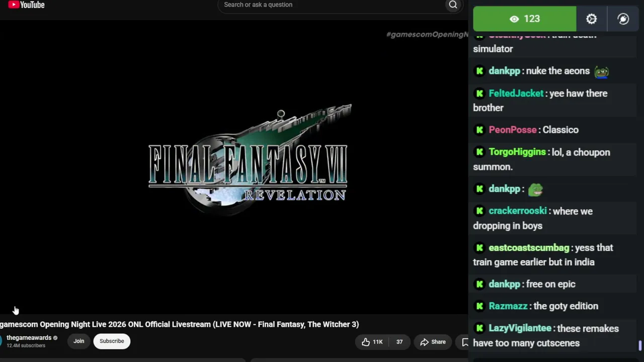Focus the 'Search or ask a question' field
Image resolution: width=644 pixels, height=362 pixels.
(333, 5)
